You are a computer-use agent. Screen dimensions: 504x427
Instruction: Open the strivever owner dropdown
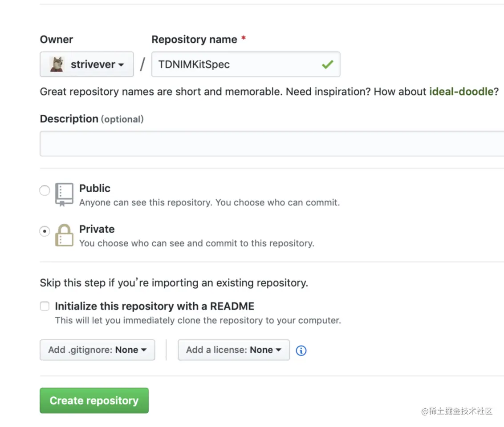tap(87, 64)
